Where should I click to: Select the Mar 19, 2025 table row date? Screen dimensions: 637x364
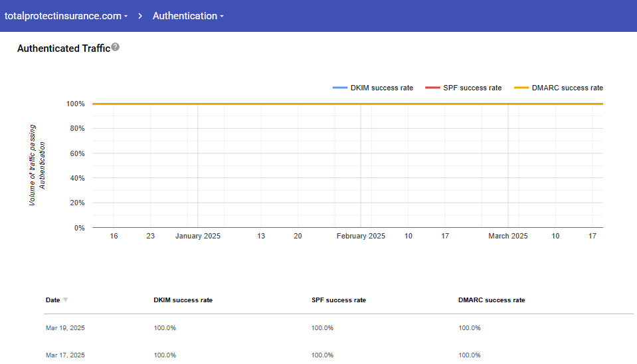click(x=65, y=328)
